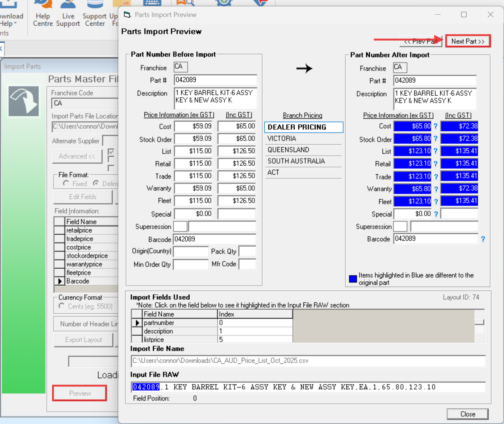Select the partnumber row in Import Fields Used
504x424 pixels.
click(x=212, y=323)
